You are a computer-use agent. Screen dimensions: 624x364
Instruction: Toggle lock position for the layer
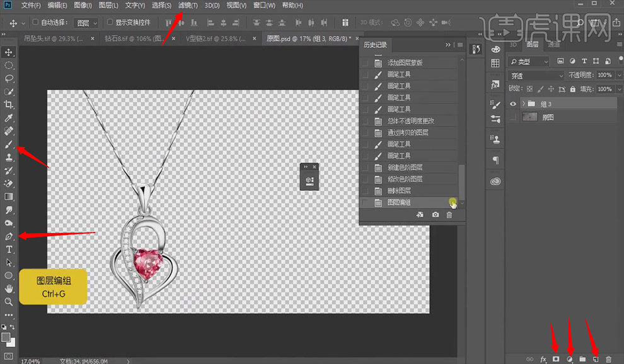pos(551,89)
